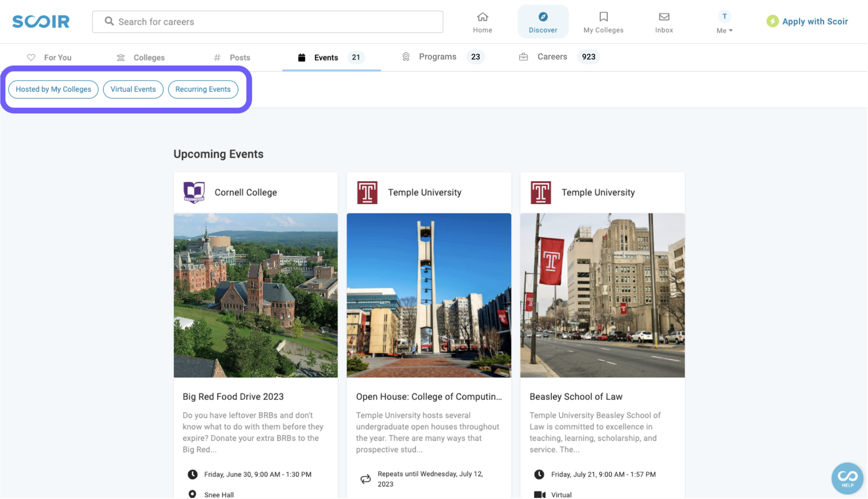Click Temple logo on Open House card
This screenshot has height=499, width=868.
coord(367,192)
